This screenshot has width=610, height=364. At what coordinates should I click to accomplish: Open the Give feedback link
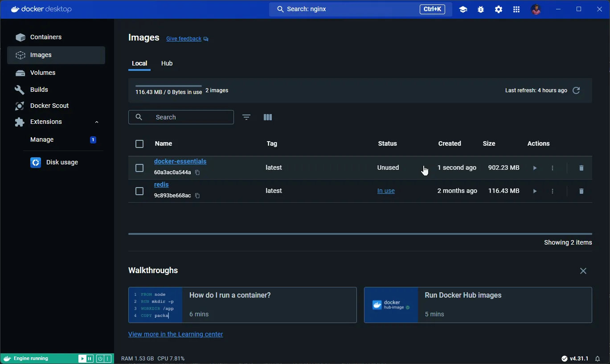point(184,39)
